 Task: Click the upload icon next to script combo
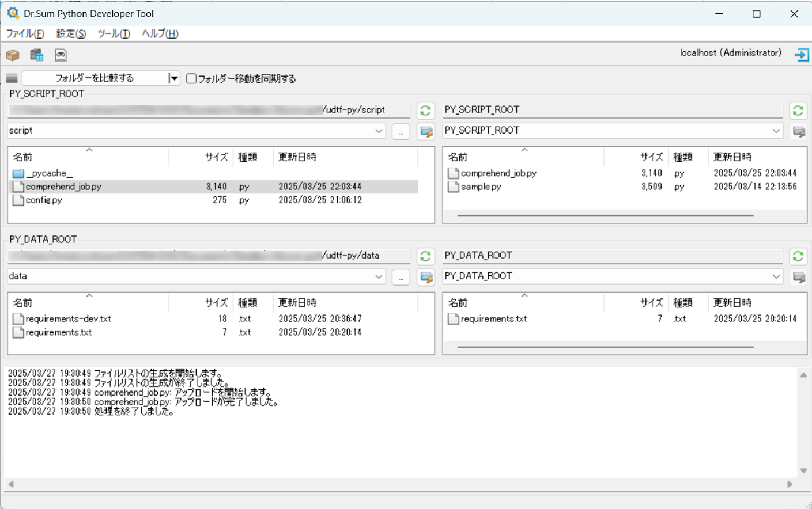[426, 132]
